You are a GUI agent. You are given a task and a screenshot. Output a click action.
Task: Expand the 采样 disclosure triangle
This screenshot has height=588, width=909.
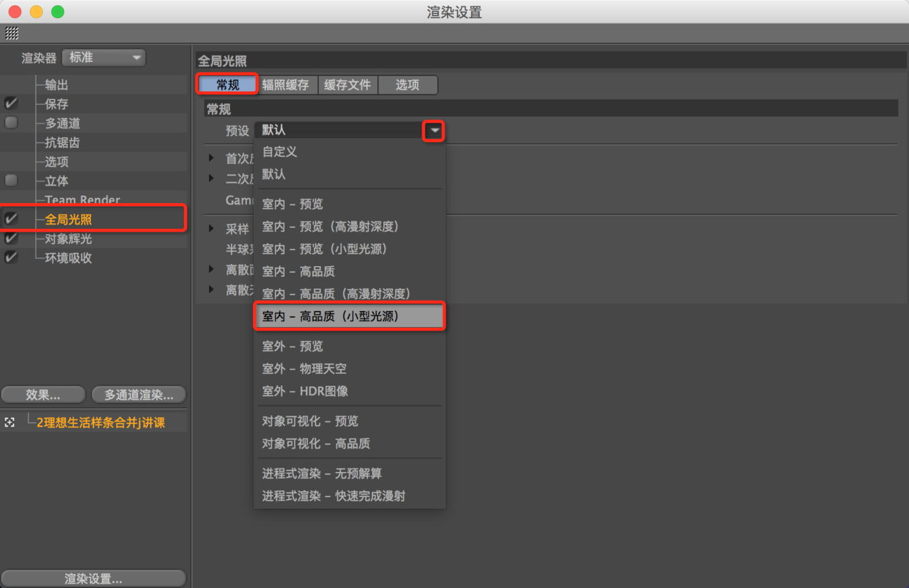click(x=212, y=229)
